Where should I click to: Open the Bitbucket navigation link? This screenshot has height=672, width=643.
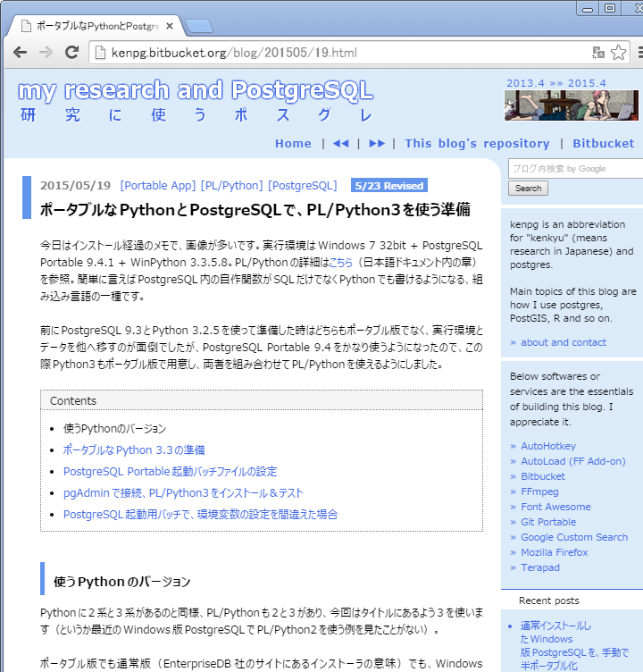603,144
